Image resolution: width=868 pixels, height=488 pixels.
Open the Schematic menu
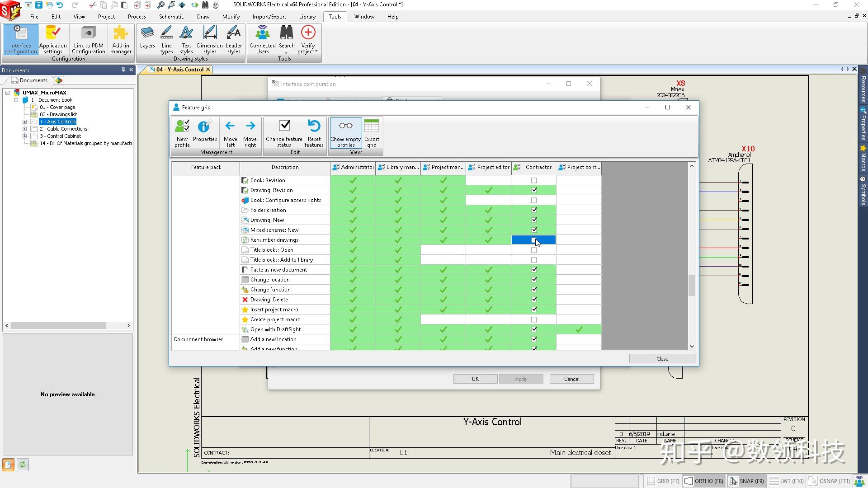171,16
